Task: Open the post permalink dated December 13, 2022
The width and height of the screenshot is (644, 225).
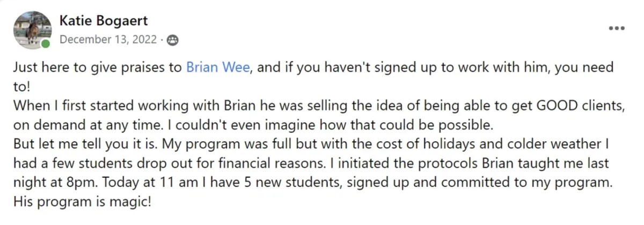Action: click(108, 40)
